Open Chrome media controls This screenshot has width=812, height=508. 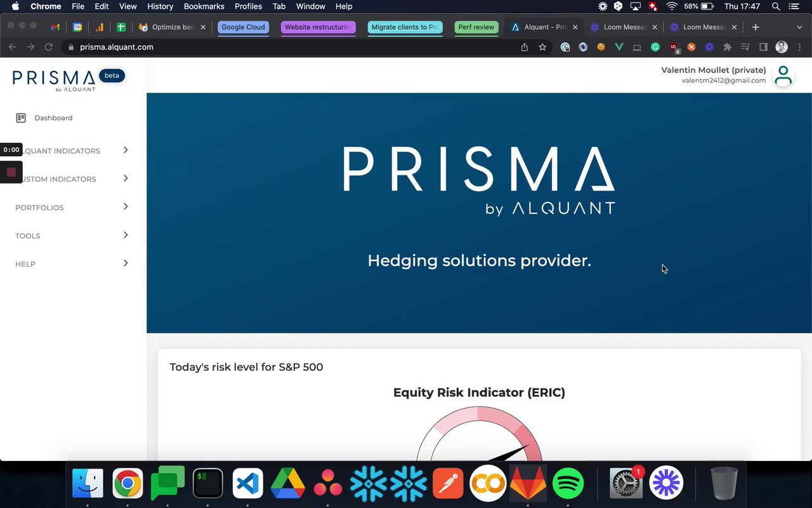point(745,47)
